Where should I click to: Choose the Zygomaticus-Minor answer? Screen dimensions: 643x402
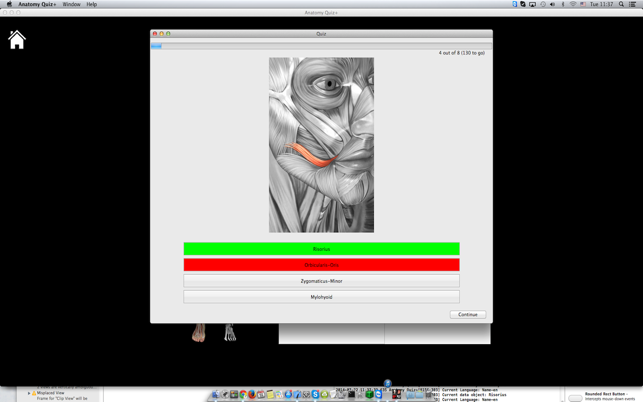point(322,281)
